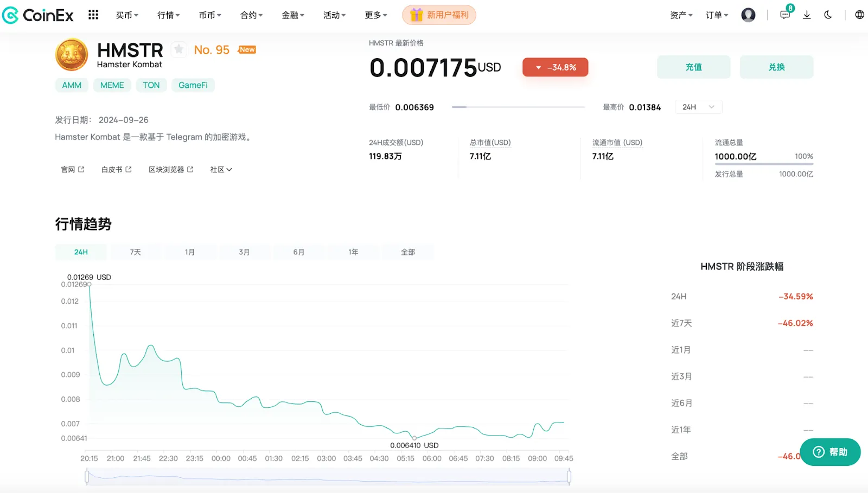The width and height of the screenshot is (868, 493).
Task: Open the 帮助 help button
Action: (x=830, y=452)
